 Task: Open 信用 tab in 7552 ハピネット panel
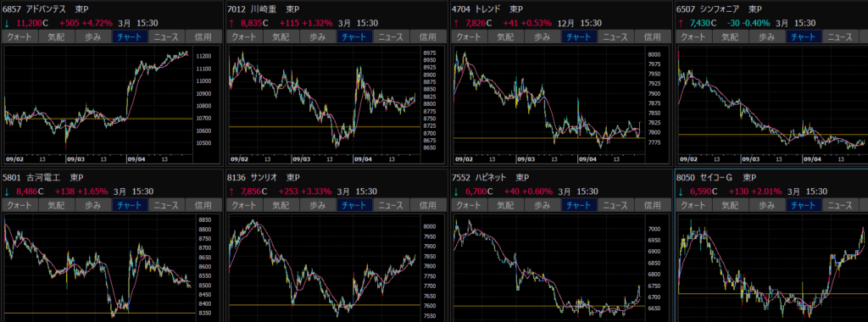click(x=654, y=205)
